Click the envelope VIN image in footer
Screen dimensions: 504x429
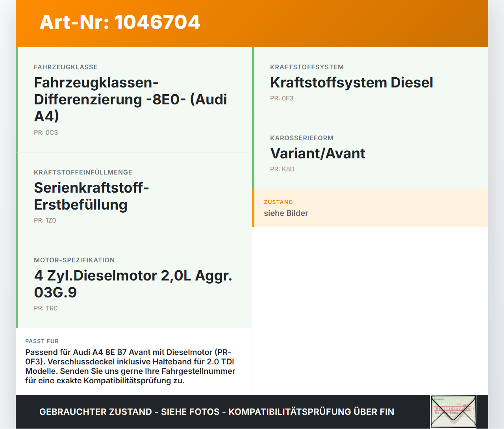pos(453,412)
